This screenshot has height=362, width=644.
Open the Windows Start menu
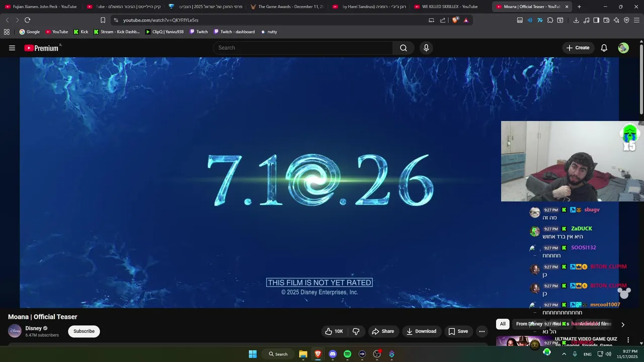[253, 354]
